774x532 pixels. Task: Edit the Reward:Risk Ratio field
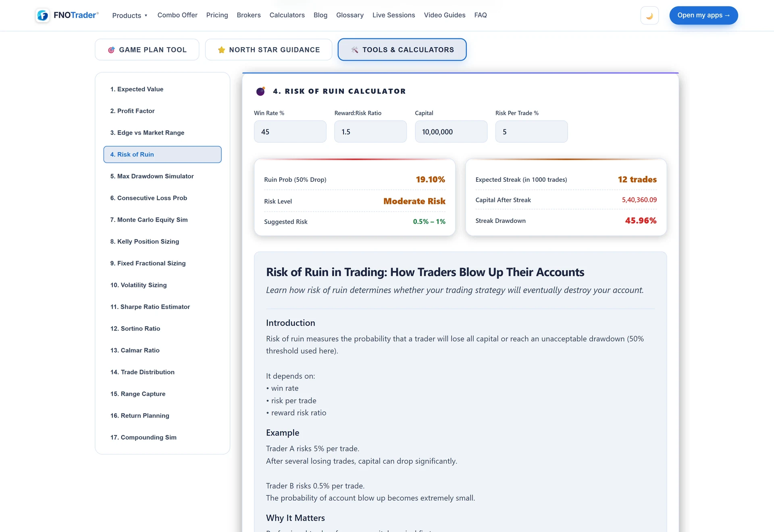(x=370, y=131)
